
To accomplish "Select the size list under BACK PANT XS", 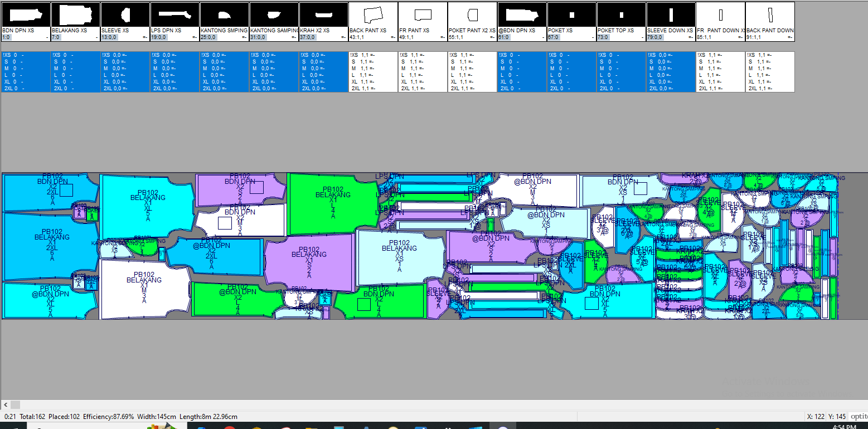I will pos(373,72).
